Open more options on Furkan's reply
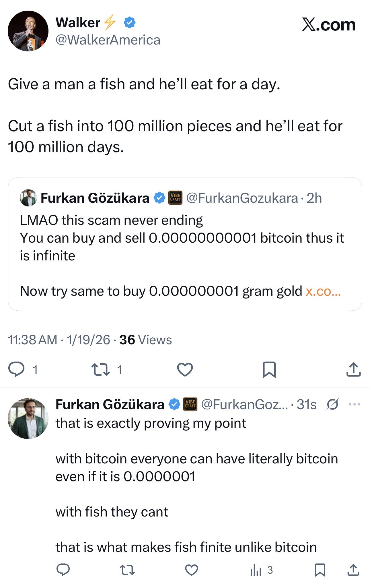Screen dimensions: 370x588 355,404
